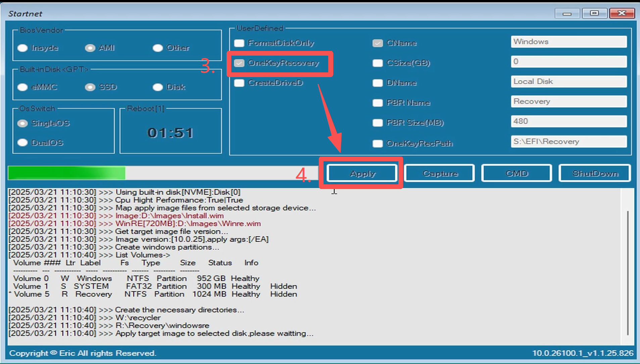This screenshot has height=364, width=640.
Task: Click the 'Create windows partitions...' log line
Action: [x=114, y=247]
